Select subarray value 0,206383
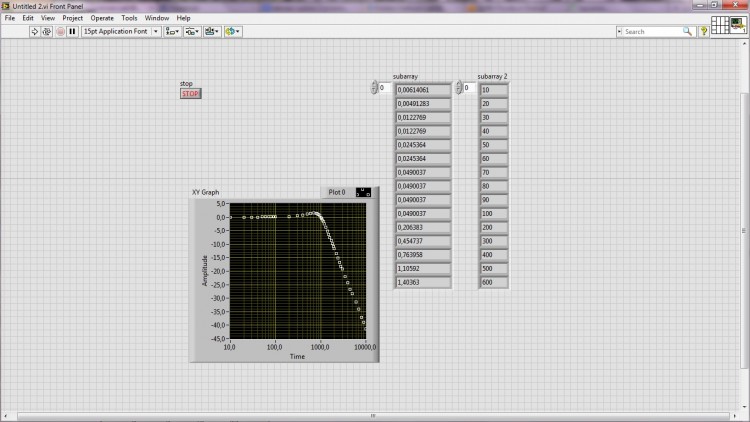The image size is (750, 422). coord(423,228)
